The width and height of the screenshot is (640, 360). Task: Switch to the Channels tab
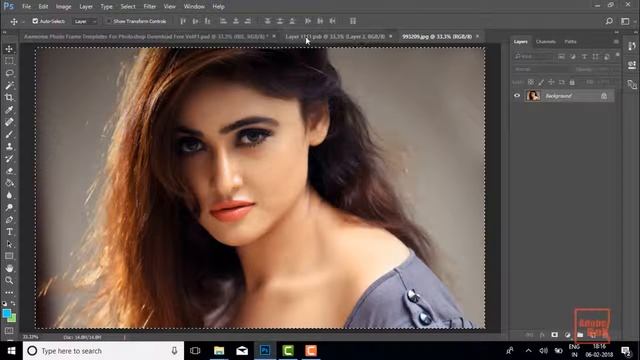point(546,42)
